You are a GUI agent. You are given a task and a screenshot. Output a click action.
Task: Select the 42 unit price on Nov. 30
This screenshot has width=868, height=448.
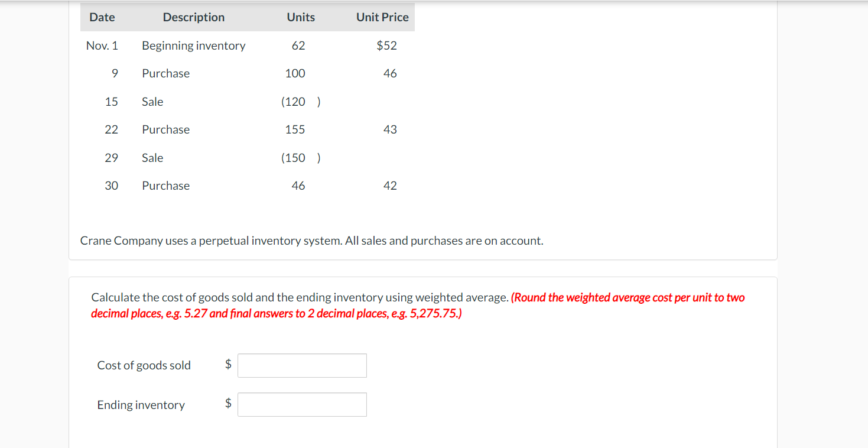pyautogui.click(x=391, y=185)
